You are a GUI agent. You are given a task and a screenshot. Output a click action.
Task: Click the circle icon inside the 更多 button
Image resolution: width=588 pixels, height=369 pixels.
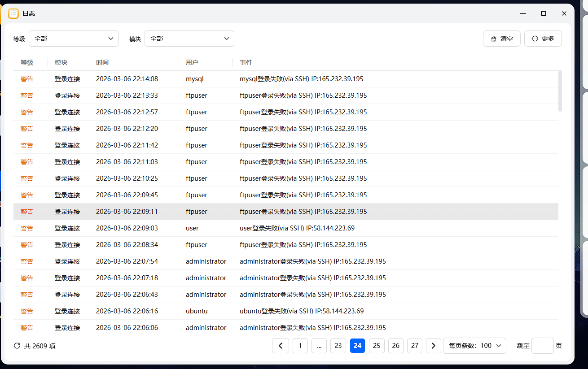pyautogui.click(x=535, y=39)
